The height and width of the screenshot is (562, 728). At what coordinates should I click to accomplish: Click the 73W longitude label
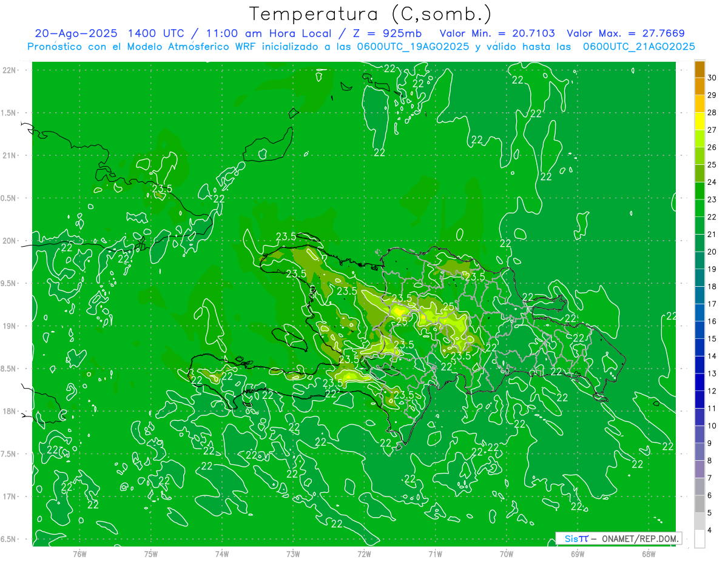[293, 554]
